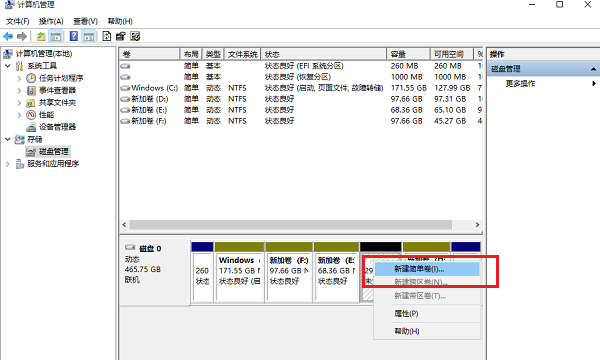Click the Up one level folder icon
Screen dimensions: 600x360
(41, 37)
